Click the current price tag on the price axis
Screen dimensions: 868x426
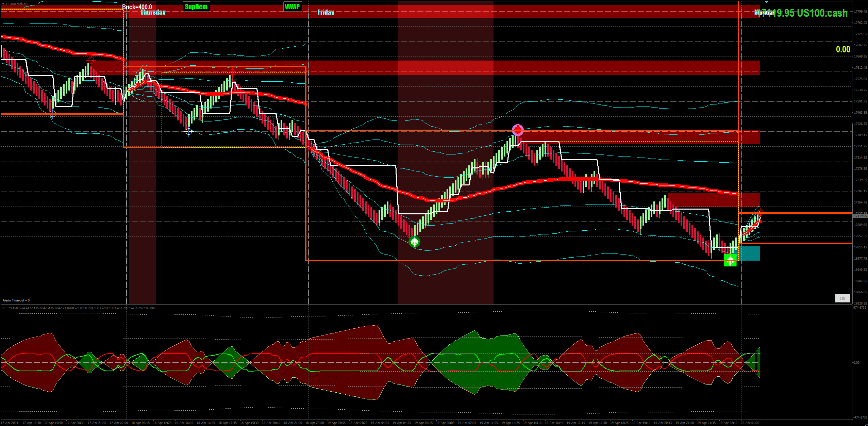tap(860, 216)
